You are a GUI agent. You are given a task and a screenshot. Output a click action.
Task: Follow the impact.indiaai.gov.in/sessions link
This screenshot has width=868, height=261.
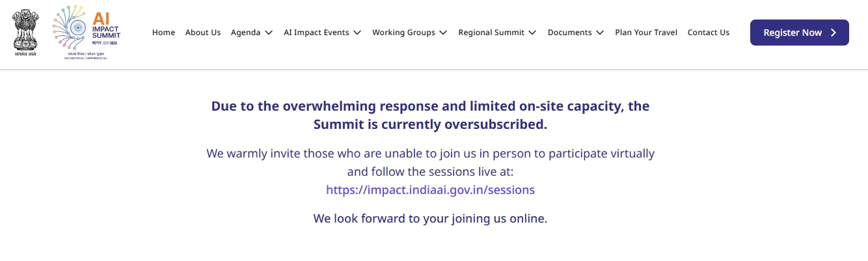[x=430, y=190]
